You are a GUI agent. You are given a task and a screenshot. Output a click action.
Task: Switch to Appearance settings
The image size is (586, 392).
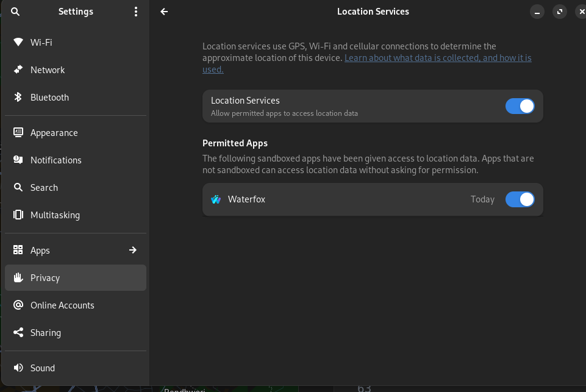pos(76,133)
